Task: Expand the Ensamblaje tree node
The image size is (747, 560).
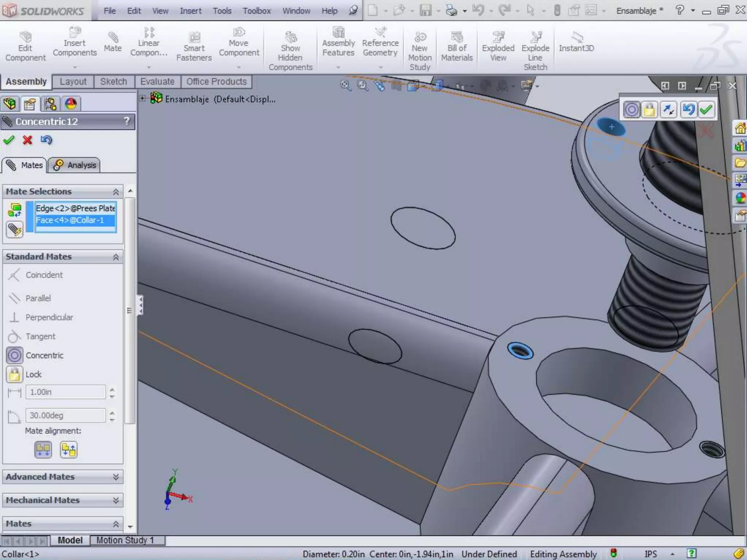Action: (x=143, y=98)
